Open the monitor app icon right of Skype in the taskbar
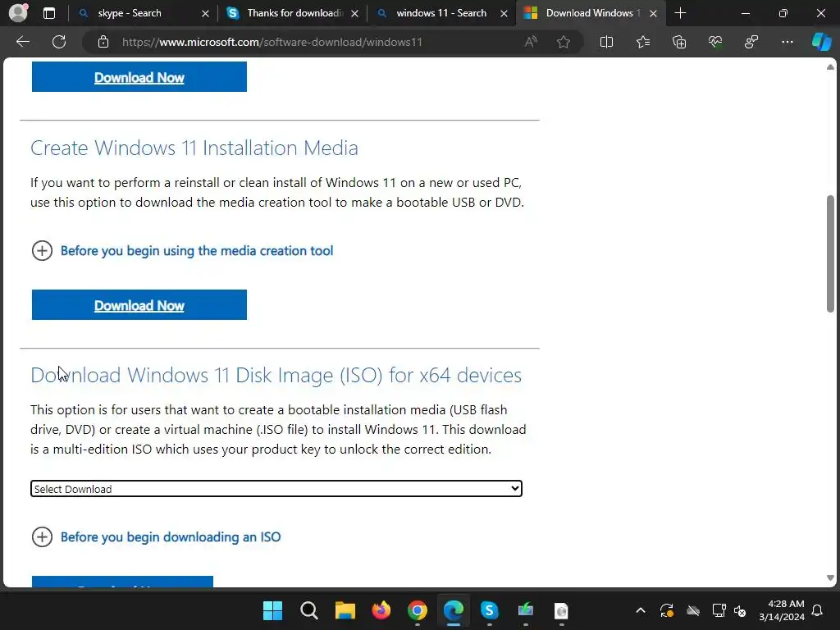This screenshot has width=840, height=630. tap(526, 610)
